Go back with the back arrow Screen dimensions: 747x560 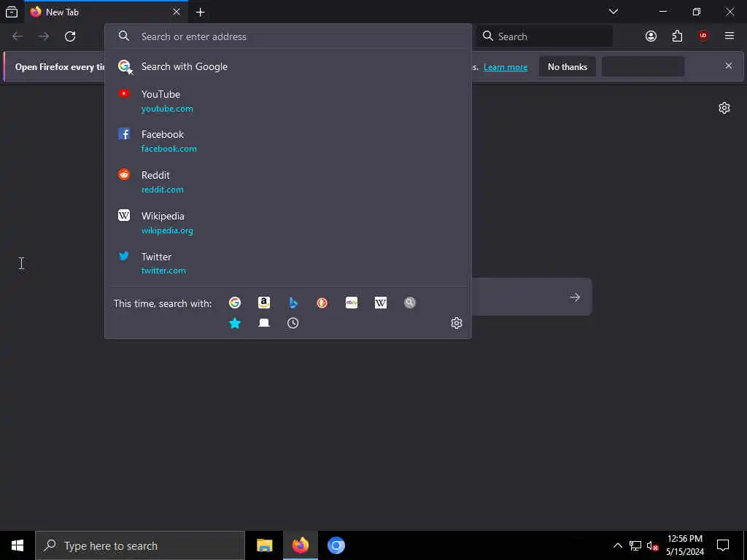(x=18, y=36)
